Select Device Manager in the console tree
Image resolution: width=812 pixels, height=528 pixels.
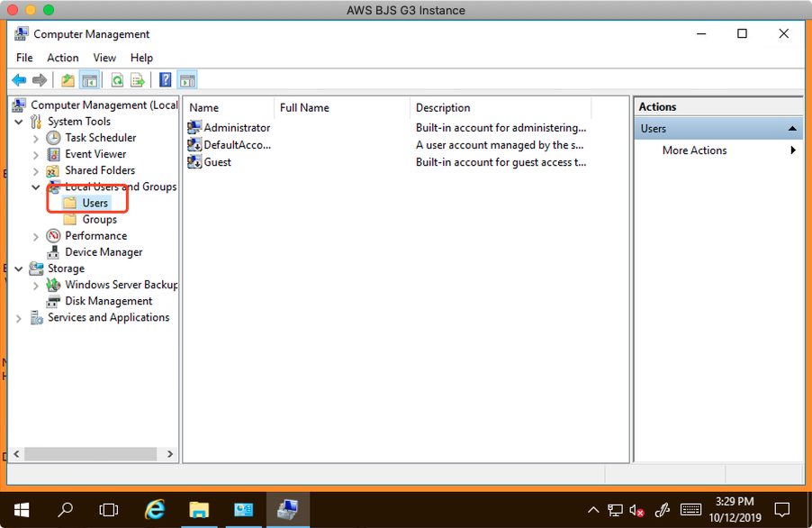pyautogui.click(x=103, y=252)
